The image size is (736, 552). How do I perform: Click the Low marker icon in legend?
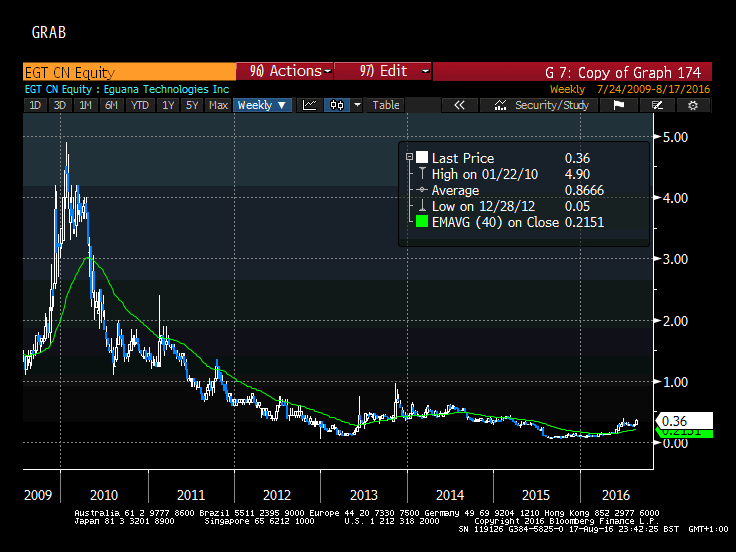pyautogui.click(x=422, y=206)
